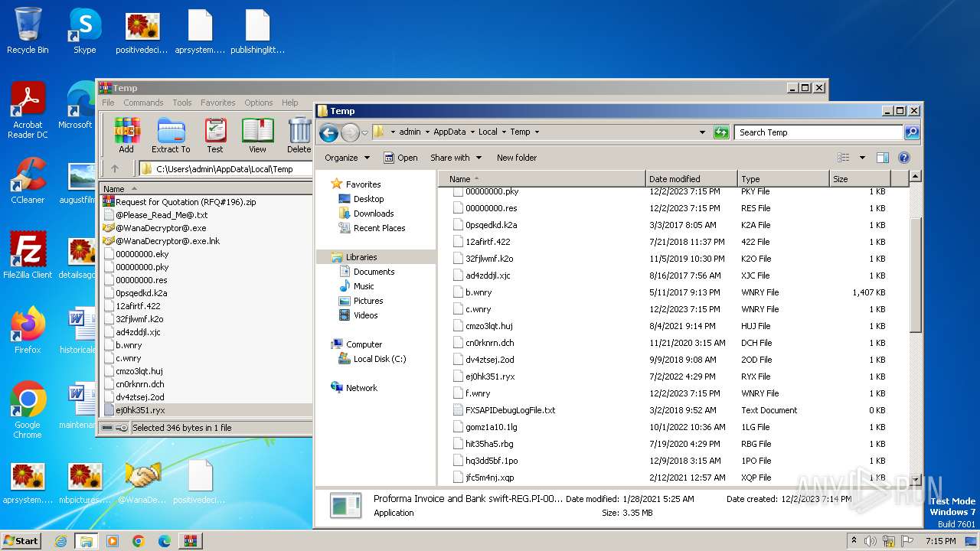Select Recent Places in navigation pane

click(379, 228)
